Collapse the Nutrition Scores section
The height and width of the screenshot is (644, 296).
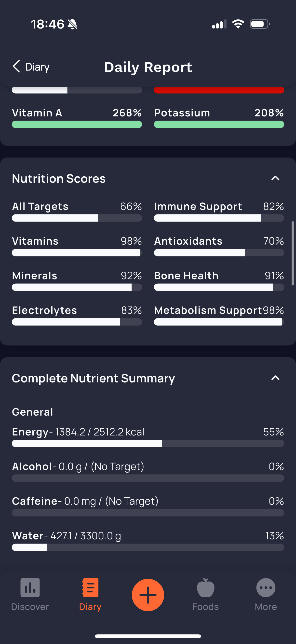(x=275, y=178)
